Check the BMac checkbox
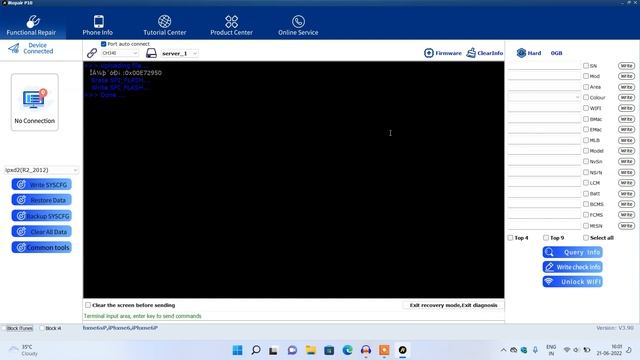The image size is (640, 360). coord(586,119)
